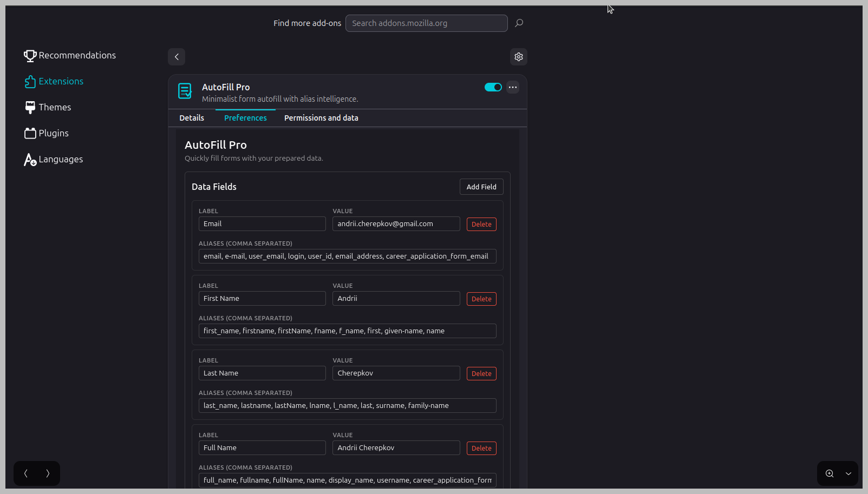Edit the Email aliases input
868x494 pixels.
tap(348, 256)
